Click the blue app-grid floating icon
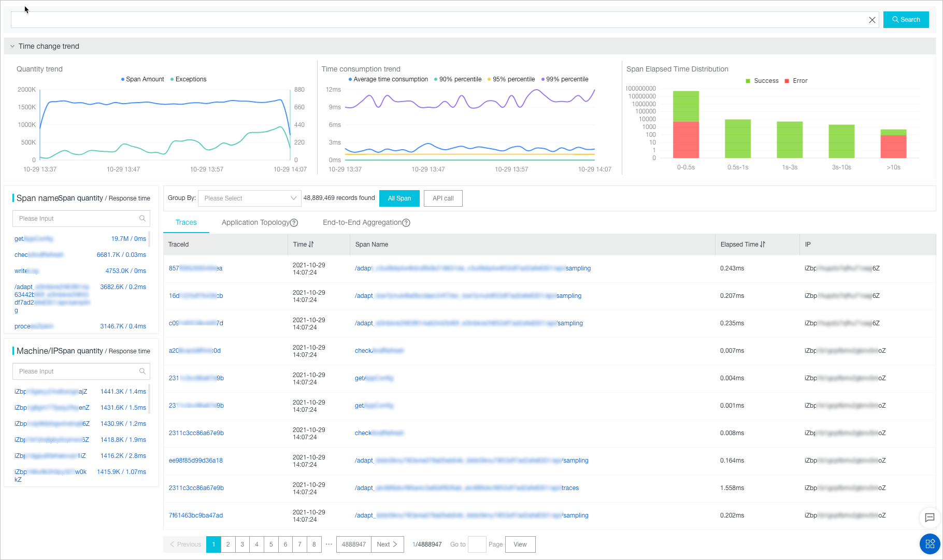 pyautogui.click(x=929, y=544)
